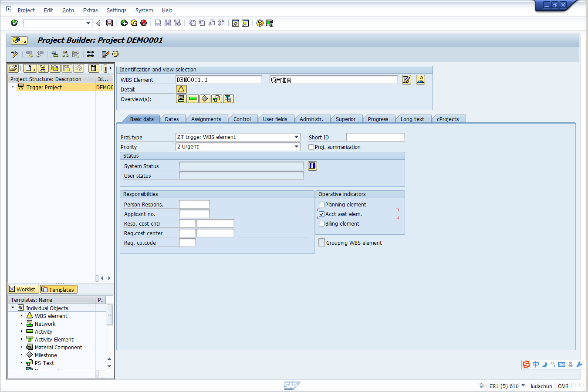
Task: Click the green Enter checkmark icon
Action: (x=14, y=23)
